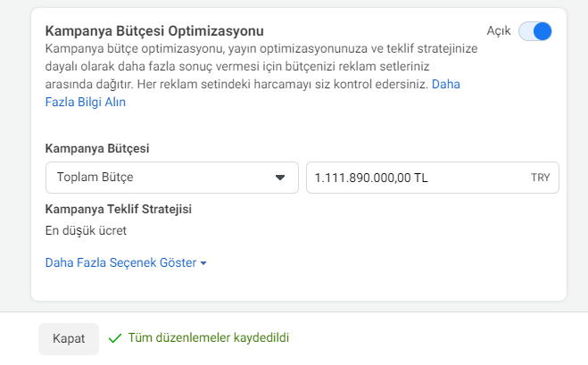Click the Kampanya Bütçesi Optimizasyonu title
This screenshot has width=588, height=365.
click(154, 30)
